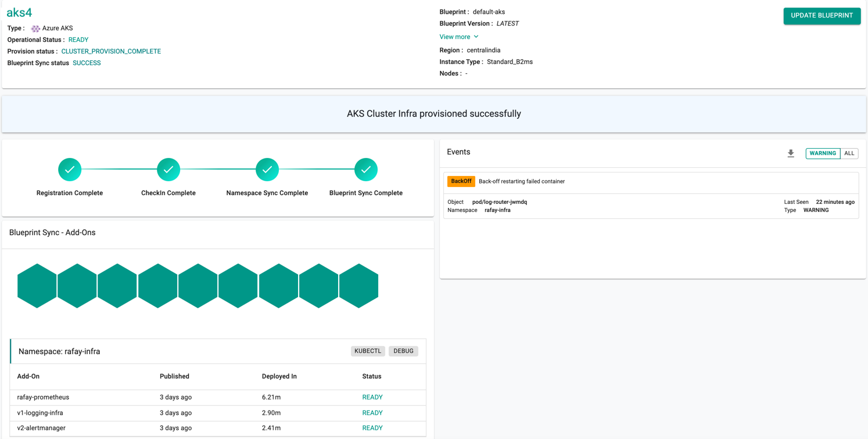This screenshot has height=439, width=868.
Task: Click the Back-off restarting failed container message
Action: pyautogui.click(x=522, y=182)
